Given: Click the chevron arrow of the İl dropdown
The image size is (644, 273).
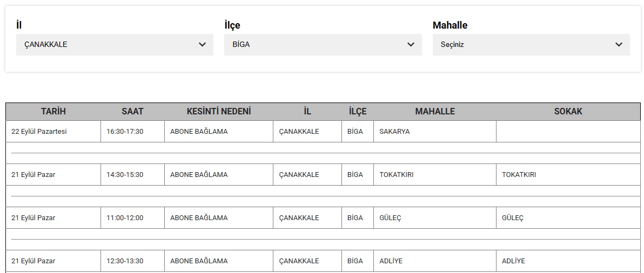Looking at the screenshot, I should click(202, 45).
